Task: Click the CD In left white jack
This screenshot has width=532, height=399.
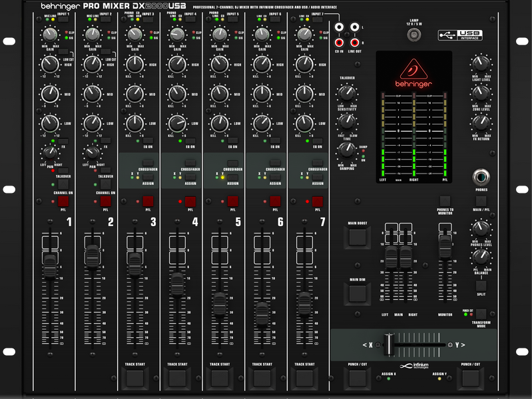Action: (339, 27)
